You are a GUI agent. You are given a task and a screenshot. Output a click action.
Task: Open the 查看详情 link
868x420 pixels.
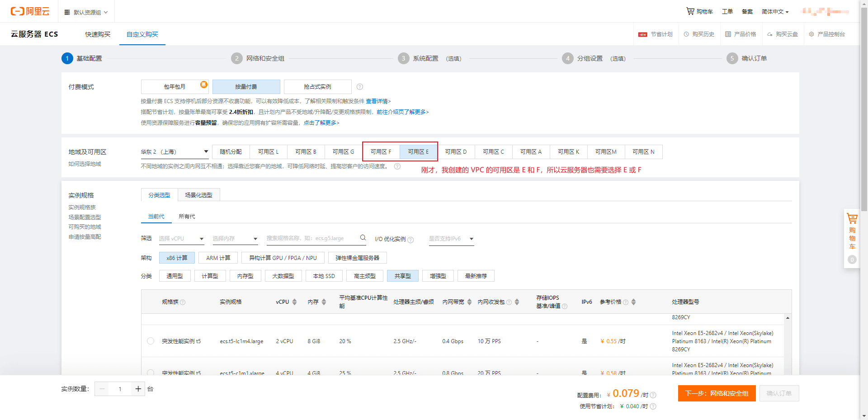coord(378,101)
